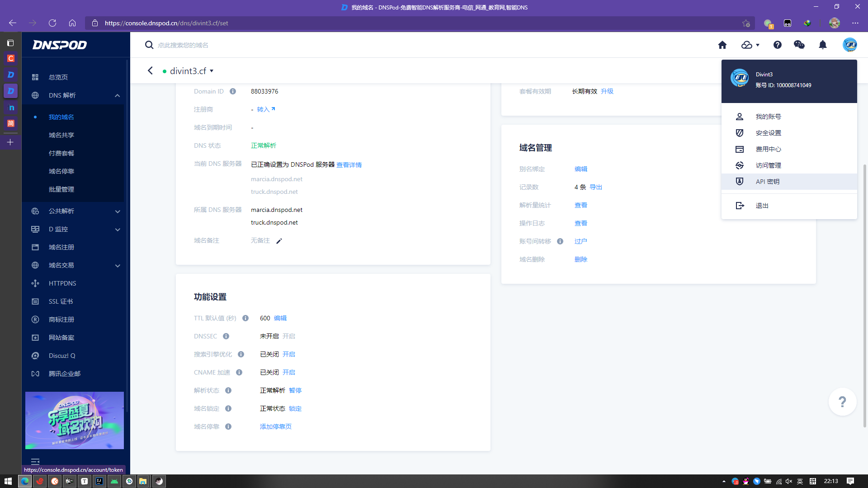The height and width of the screenshot is (488, 868).
Task: Pause DNS resolution with 暂停 link
Action: [x=295, y=390]
